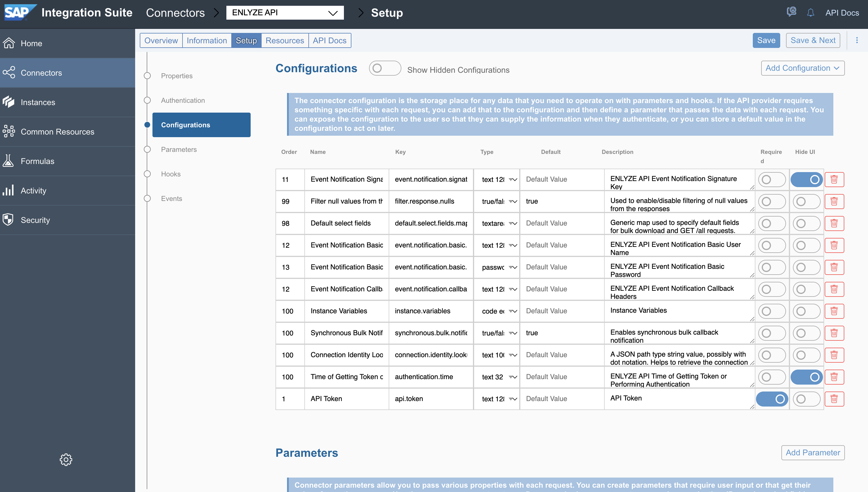Click Default Value field for API Token
The image size is (868, 492).
pyautogui.click(x=562, y=399)
